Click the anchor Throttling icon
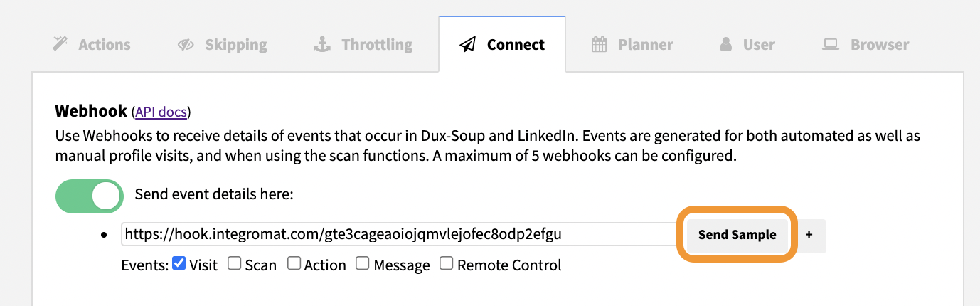This screenshot has height=306, width=980. click(x=323, y=45)
